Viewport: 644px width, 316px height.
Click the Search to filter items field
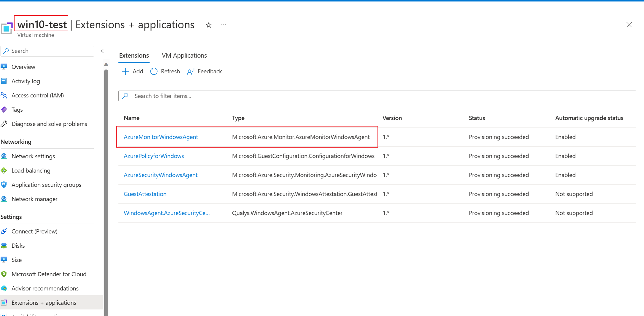click(377, 96)
